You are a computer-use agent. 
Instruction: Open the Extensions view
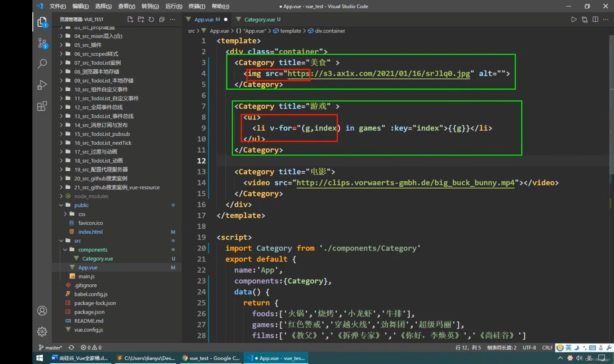(x=42, y=106)
